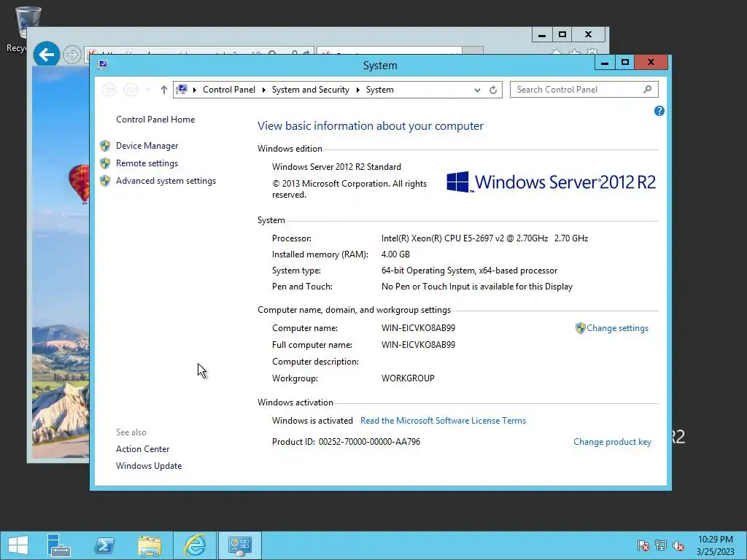
Task: Open Remote settings link
Action: coord(147,163)
